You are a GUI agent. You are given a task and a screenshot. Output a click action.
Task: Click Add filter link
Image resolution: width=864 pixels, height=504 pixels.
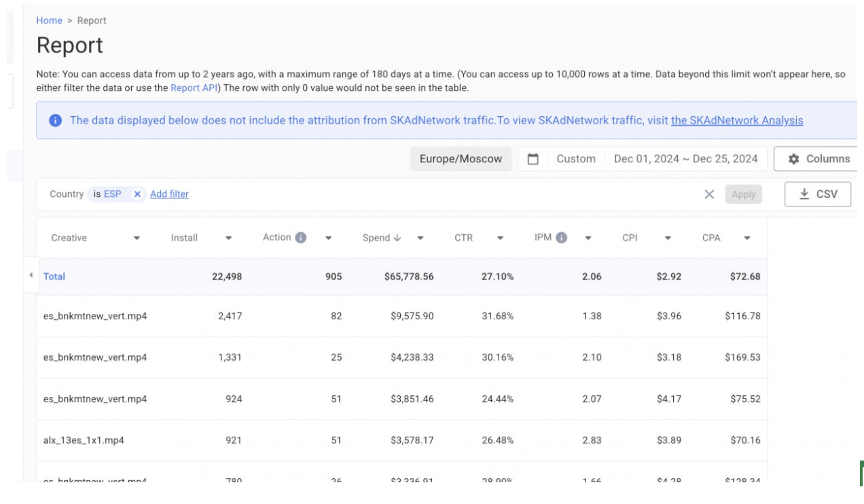click(x=169, y=194)
